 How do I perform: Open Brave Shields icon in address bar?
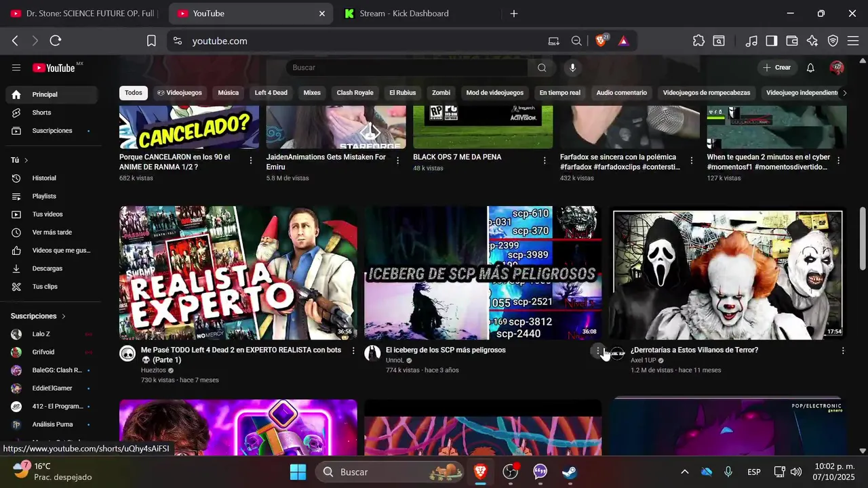(601, 41)
